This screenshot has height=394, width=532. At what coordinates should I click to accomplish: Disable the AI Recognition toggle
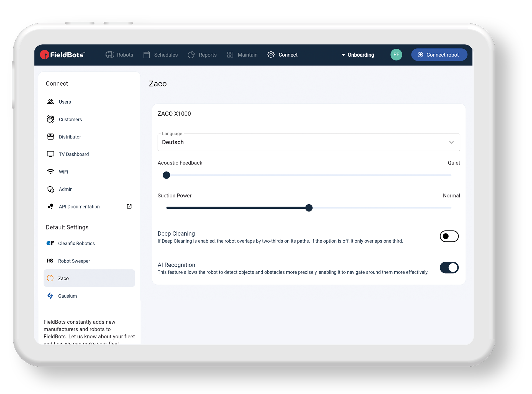pos(449,267)
